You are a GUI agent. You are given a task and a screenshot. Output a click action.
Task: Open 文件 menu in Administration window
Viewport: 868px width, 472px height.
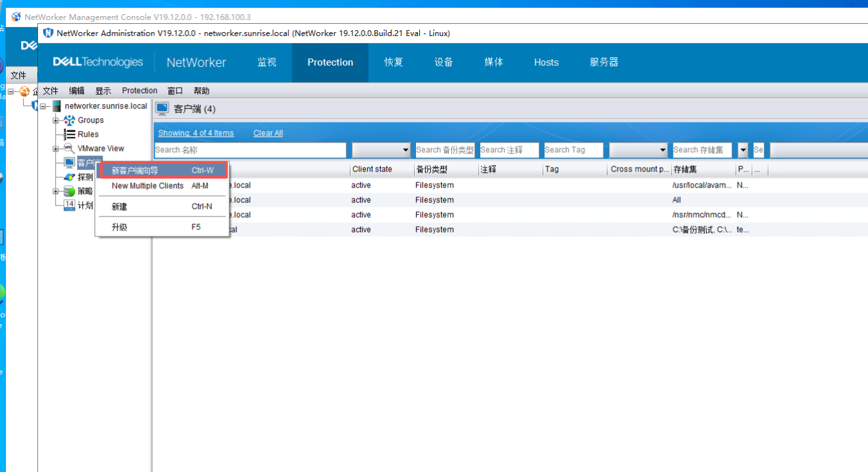50,91
